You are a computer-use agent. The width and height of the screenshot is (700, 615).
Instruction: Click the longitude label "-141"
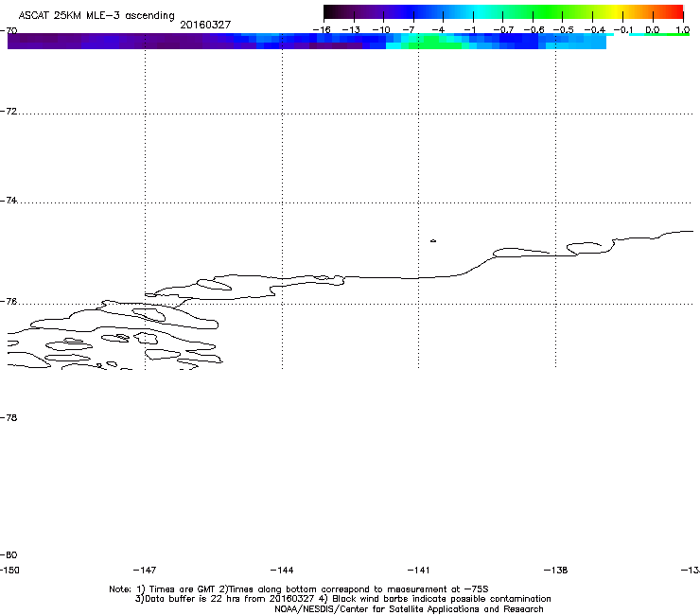point(419,570)
